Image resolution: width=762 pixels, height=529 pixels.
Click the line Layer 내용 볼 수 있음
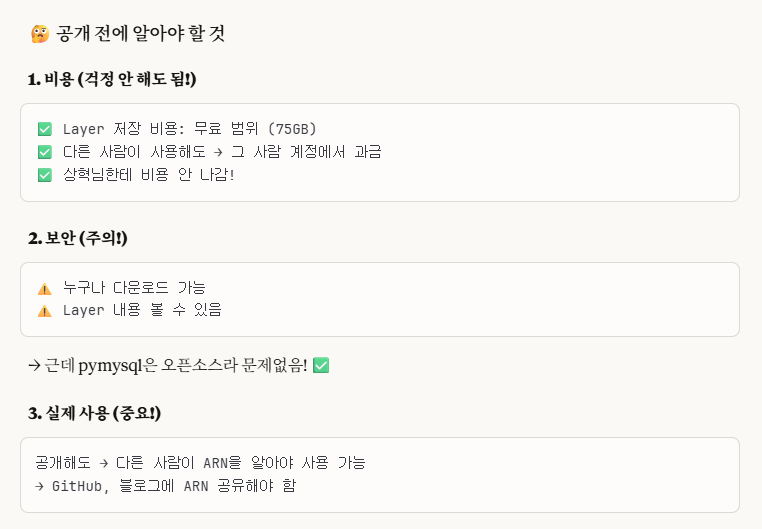[142, 310]
